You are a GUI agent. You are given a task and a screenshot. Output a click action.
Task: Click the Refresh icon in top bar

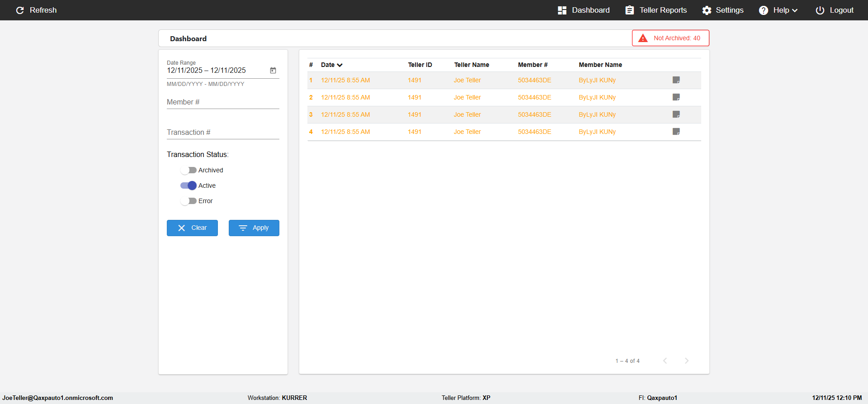(20, 10)
